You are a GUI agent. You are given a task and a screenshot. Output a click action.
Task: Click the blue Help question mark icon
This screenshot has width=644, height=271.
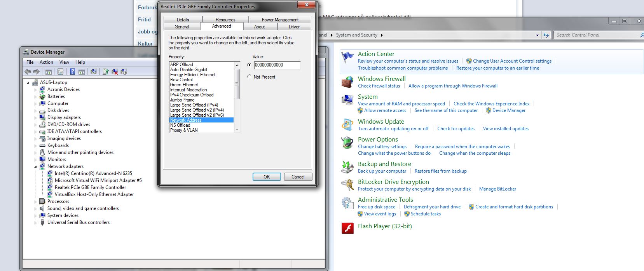pyautogui.click(x=72, y=72)
